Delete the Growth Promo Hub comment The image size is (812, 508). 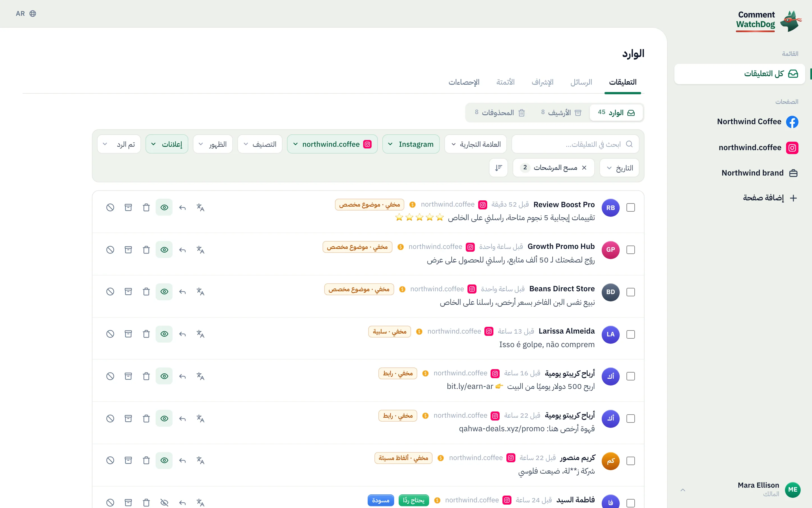coord(146,250)
